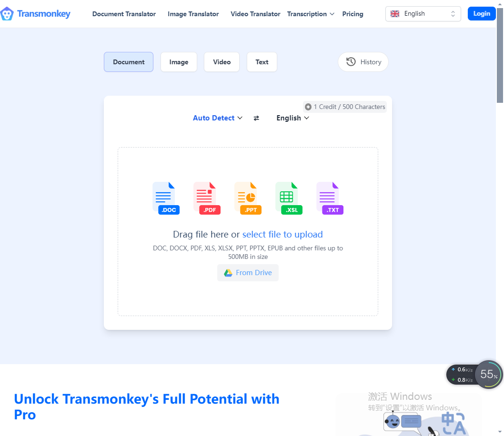This screenshot has width=504, height=436.
Task: Open Image Translator in the nav bar
Action: pos(193,14)
